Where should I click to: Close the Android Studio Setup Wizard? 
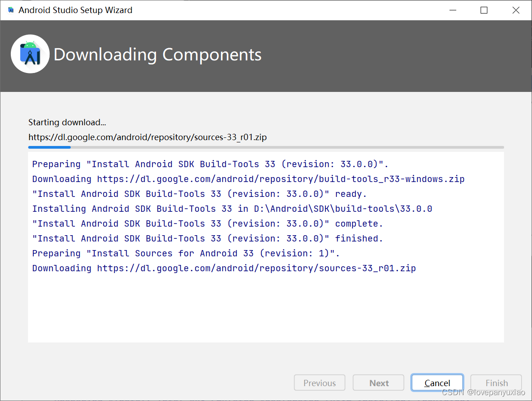point(516,10)
